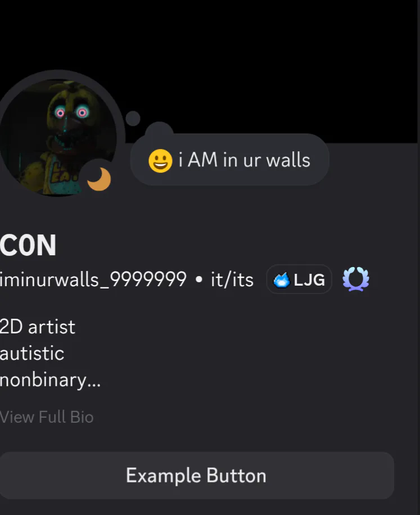Viewport: 420px width, 515px height.
Task: Click the C0N display name
Action: (28, 245)
